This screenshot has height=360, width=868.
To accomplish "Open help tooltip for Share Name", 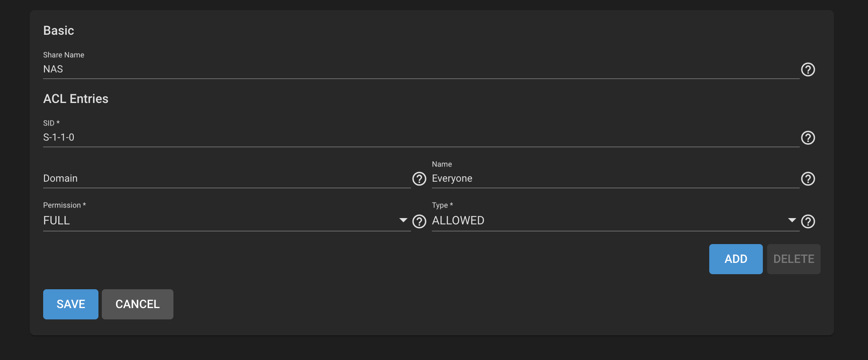I will [x=808, y=69].
